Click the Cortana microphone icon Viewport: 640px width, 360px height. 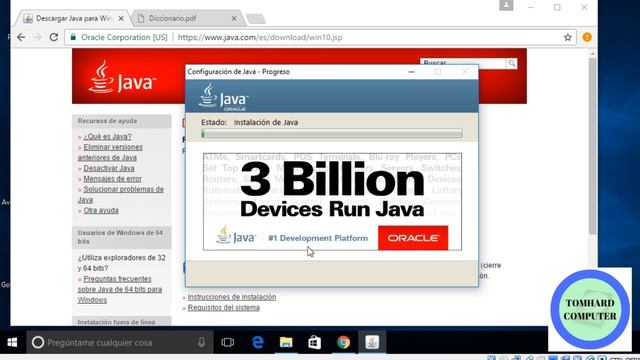201,342
